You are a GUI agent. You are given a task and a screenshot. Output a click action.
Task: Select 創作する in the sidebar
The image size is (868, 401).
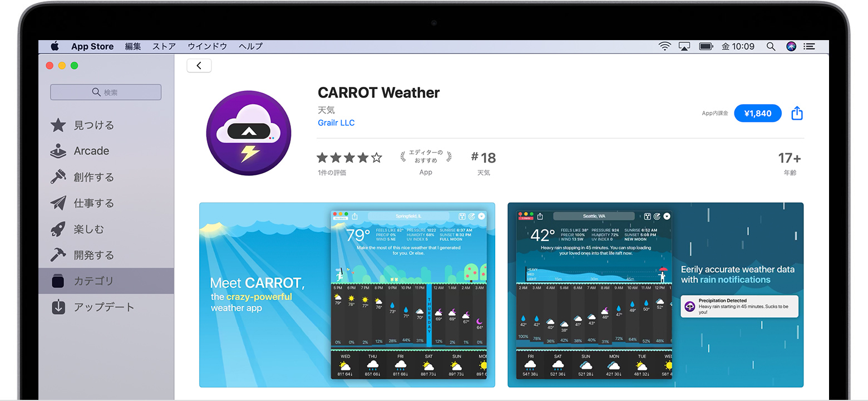tap(106, 177)
